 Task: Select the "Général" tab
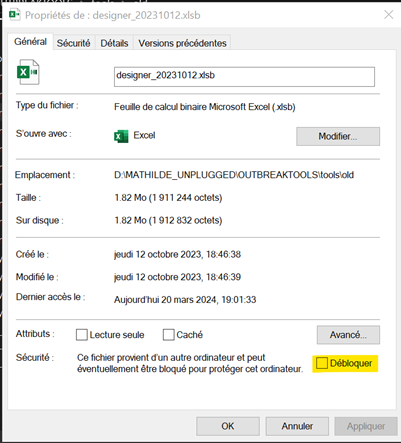pos(30,42)
